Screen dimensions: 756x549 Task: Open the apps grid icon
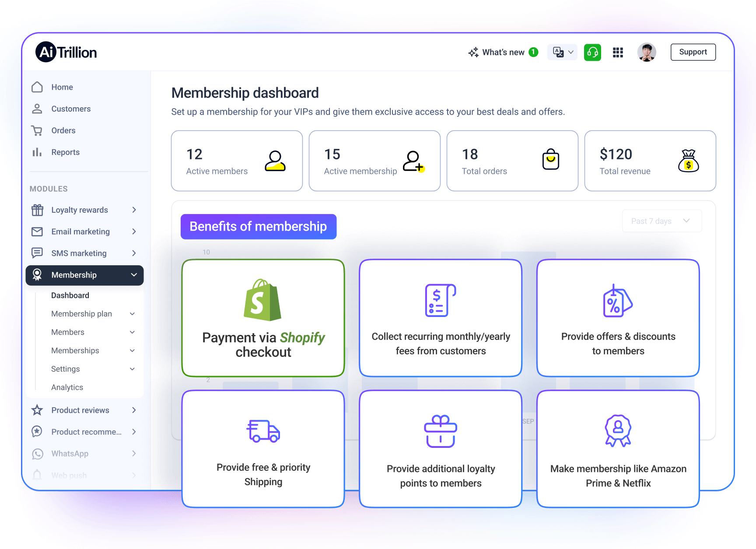click(618, 53)
